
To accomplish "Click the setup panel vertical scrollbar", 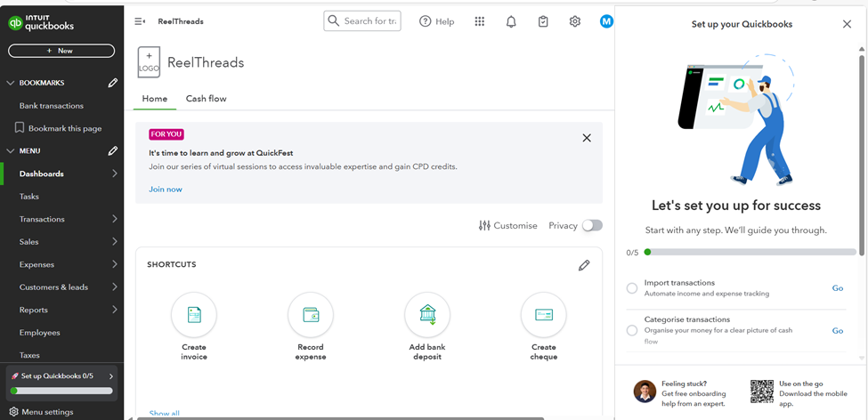I will click(862, 155).
